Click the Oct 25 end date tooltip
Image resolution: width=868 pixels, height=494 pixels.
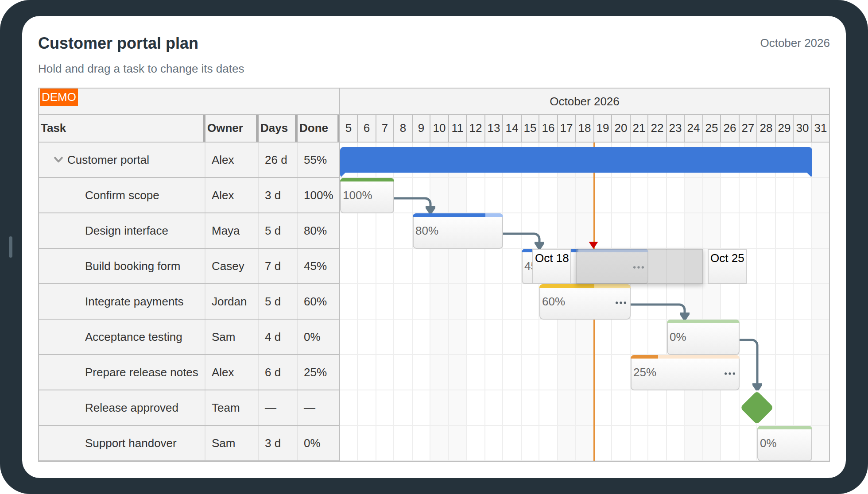tap(727, 266)
